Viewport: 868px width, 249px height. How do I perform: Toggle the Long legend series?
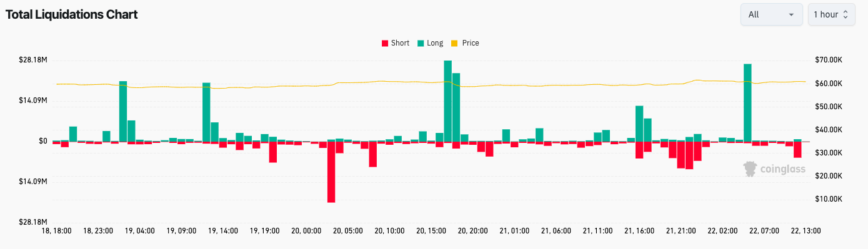pyautogui.click(x=430, y=43)
